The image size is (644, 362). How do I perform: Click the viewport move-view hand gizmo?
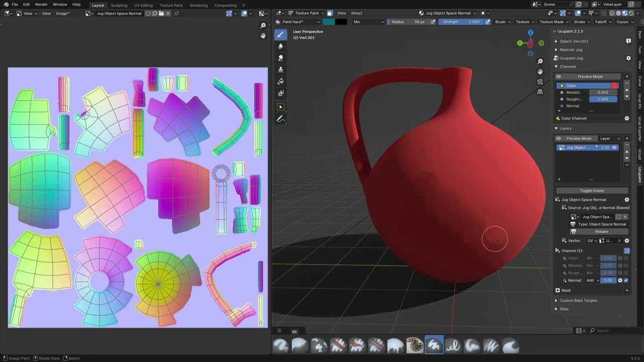(540, 71)
